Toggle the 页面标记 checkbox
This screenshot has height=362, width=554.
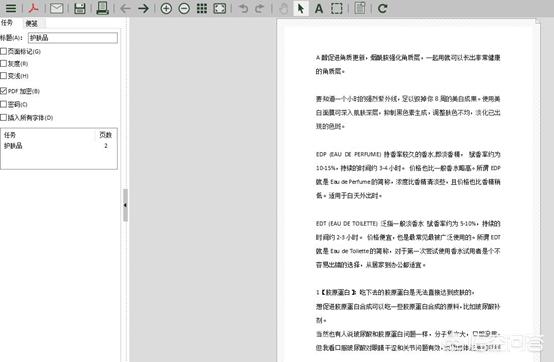click(4, 52)
